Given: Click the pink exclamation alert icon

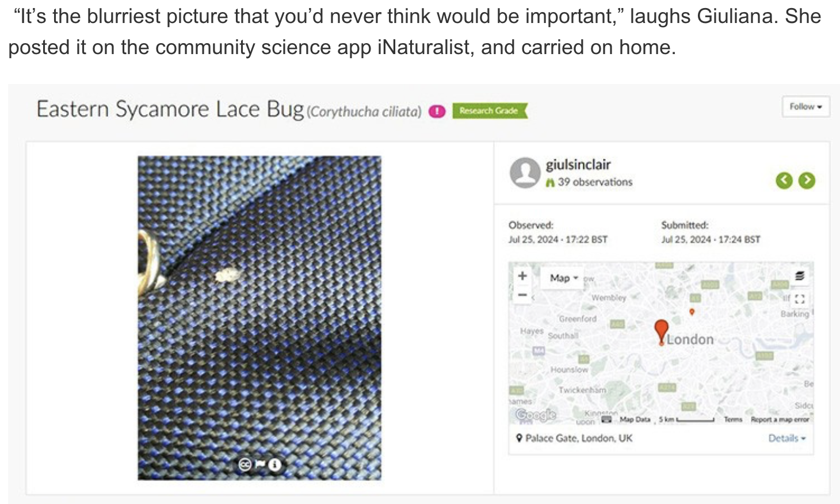Looking at the screenshot, I should coord(437,111).
